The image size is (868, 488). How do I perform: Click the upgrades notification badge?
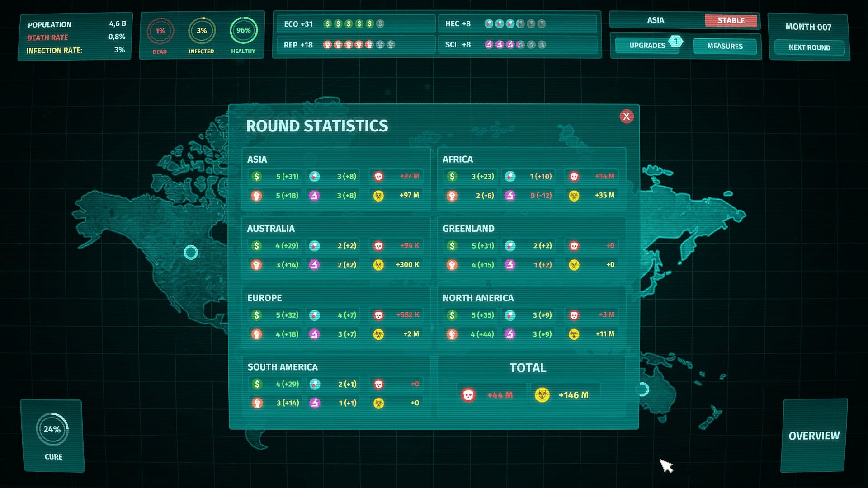[x=675, y=41]
